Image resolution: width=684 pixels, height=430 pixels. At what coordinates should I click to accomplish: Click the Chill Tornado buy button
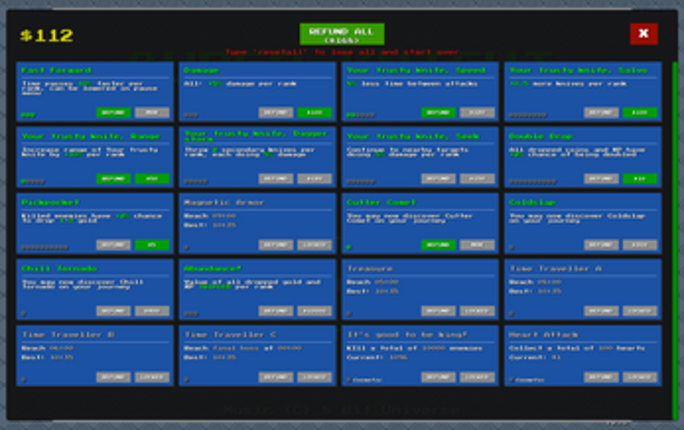(x=152, y=311)
